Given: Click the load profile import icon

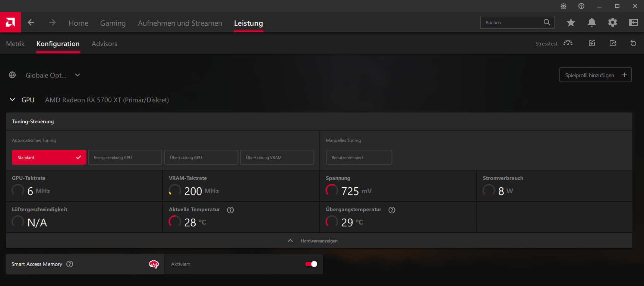Looking at the screenshot, I should [x=592, y=43].
